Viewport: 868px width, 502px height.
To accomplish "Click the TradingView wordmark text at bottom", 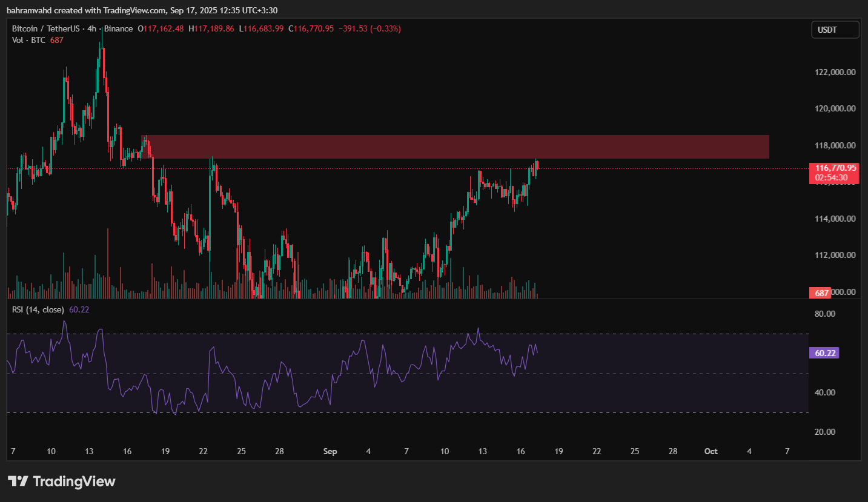I will (73, 481).
